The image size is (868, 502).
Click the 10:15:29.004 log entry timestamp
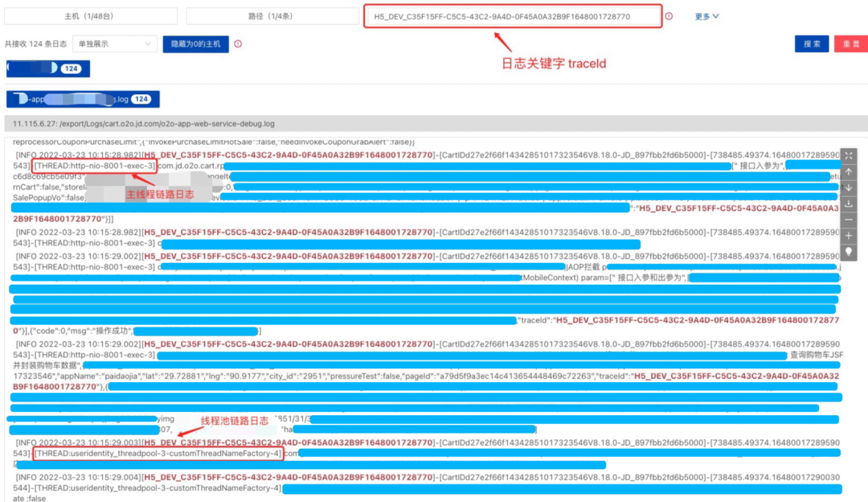(x=90, y=477)
